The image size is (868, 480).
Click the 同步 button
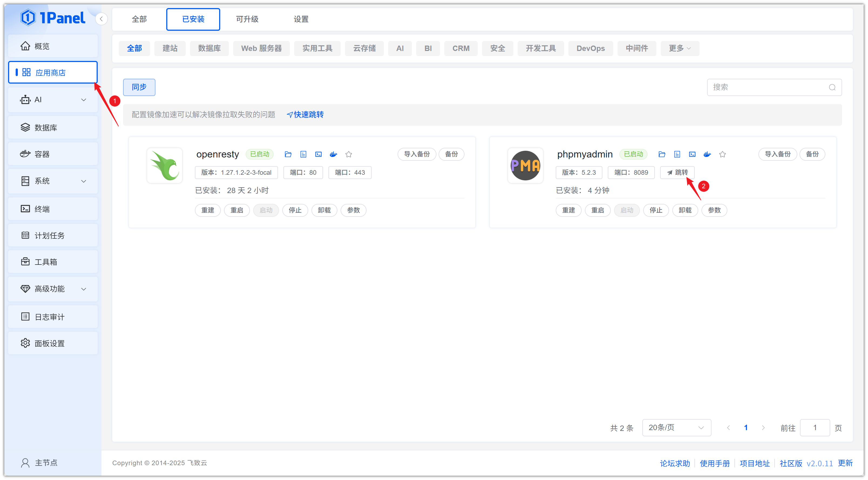click(139, 87)
